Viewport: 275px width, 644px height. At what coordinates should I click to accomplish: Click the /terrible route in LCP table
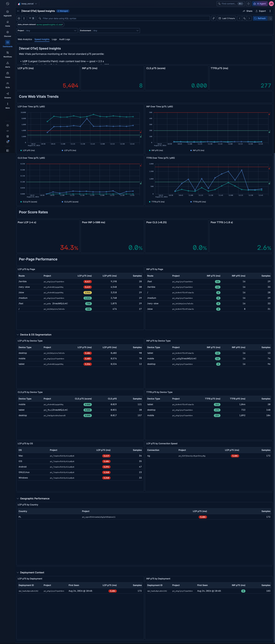22,281
